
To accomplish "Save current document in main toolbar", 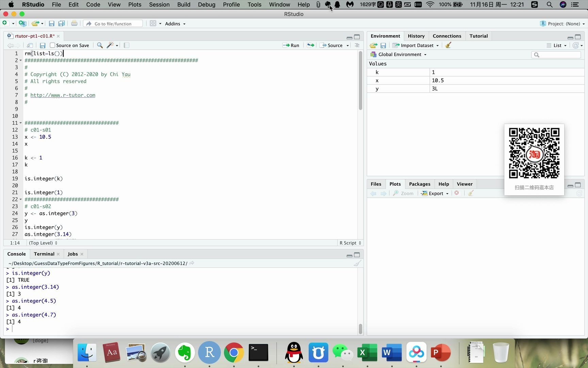I will click(x=52, y=24).
